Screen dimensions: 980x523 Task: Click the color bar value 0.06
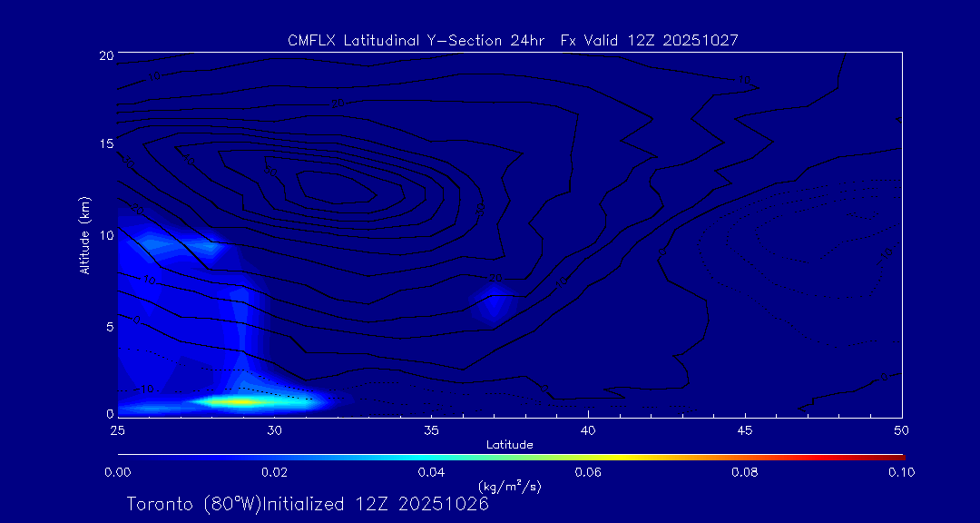(x=588, y=472)
